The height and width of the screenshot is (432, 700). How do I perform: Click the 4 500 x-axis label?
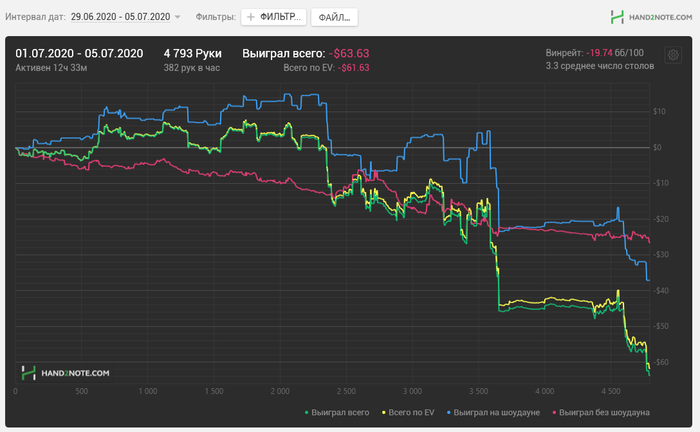(611, 391)
